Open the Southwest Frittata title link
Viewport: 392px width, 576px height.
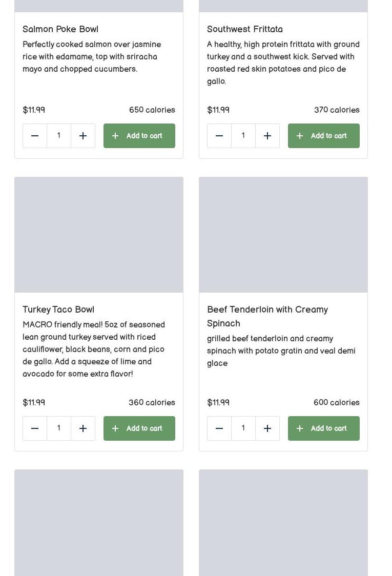click(x=245, y=29)
